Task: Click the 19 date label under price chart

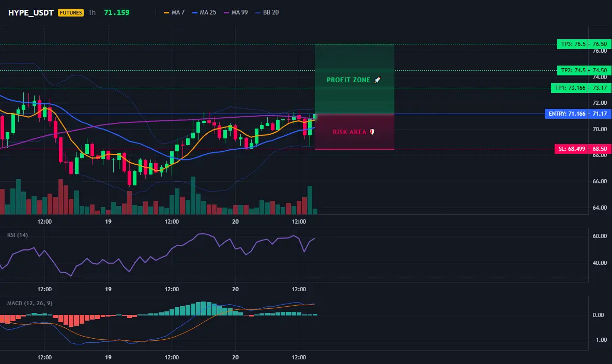Action: (x=108, y=221)
